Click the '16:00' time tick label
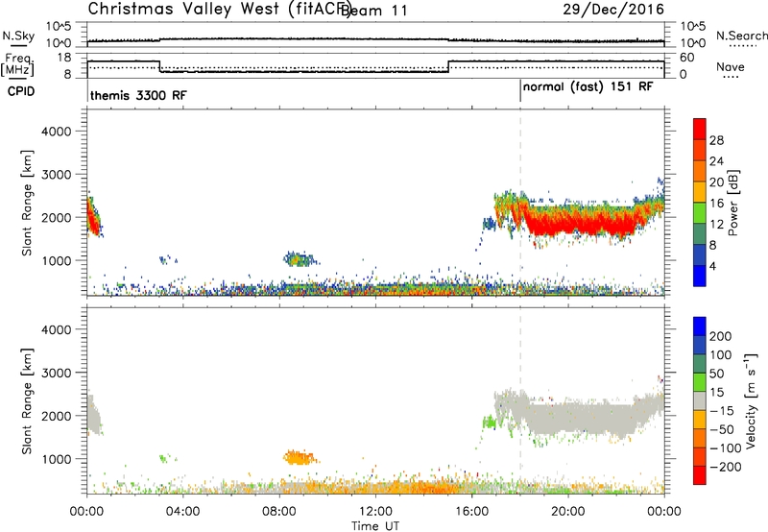768x532 pixels. click(471, 512)
